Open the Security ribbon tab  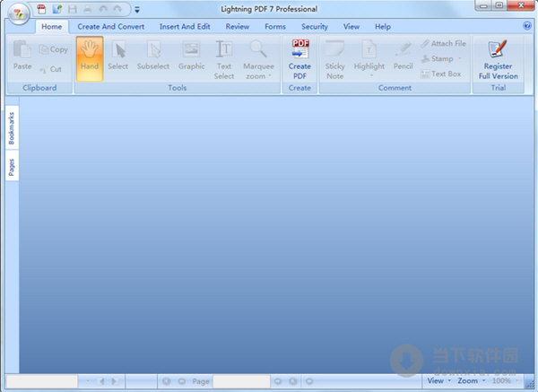point(315,26)
